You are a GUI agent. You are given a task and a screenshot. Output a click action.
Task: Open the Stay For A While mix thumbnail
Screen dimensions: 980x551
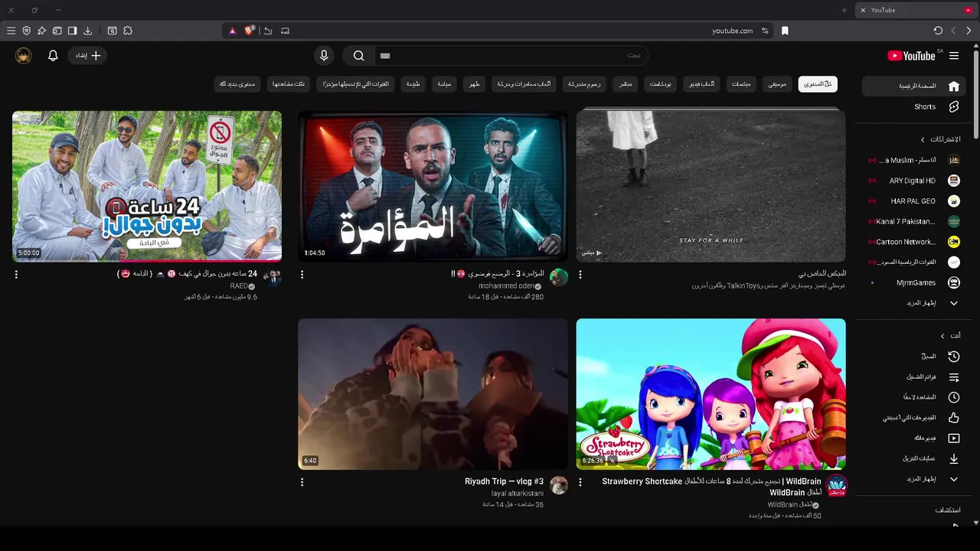click(711, 186)
